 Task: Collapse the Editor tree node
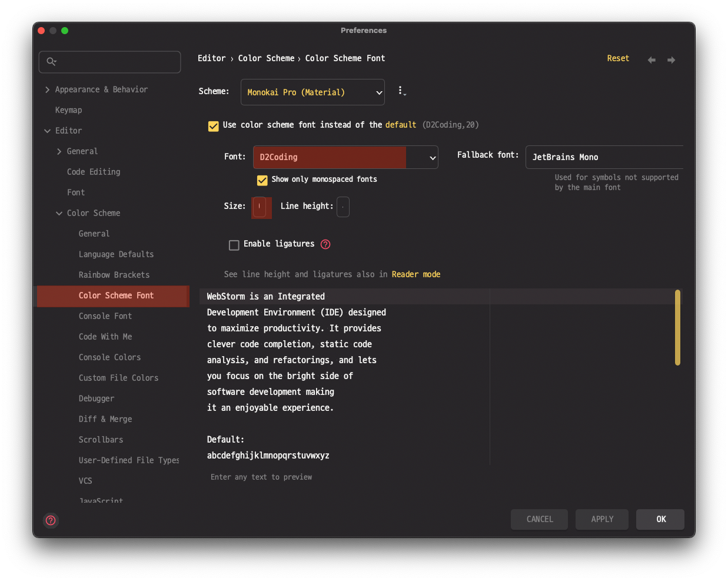(x=47, y=131)
